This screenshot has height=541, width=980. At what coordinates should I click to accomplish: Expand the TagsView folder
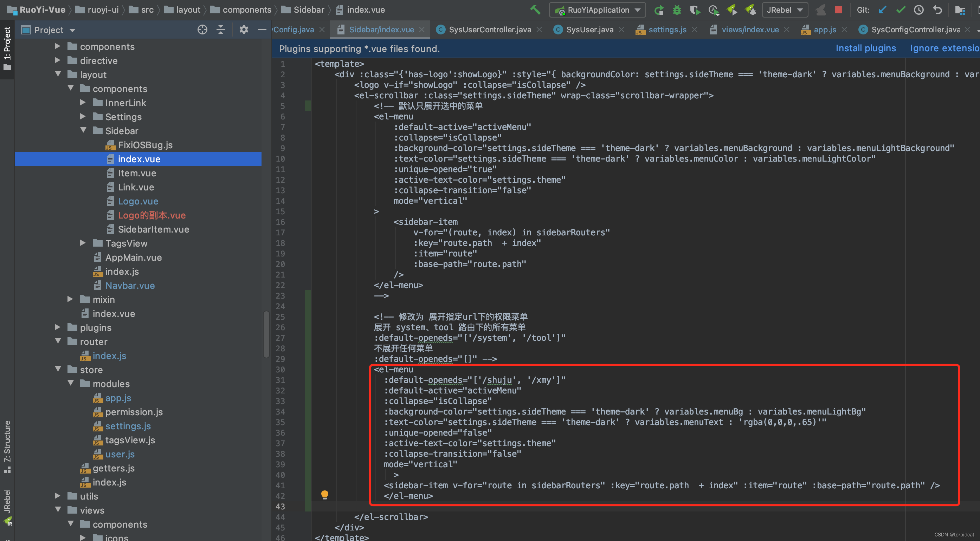[83, 243]
